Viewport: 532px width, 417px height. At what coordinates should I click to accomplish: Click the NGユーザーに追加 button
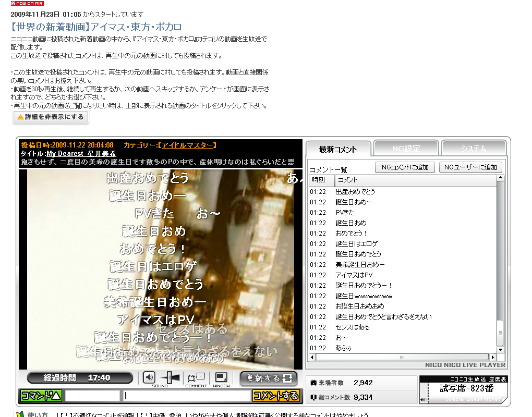click(x=470, y=167)
